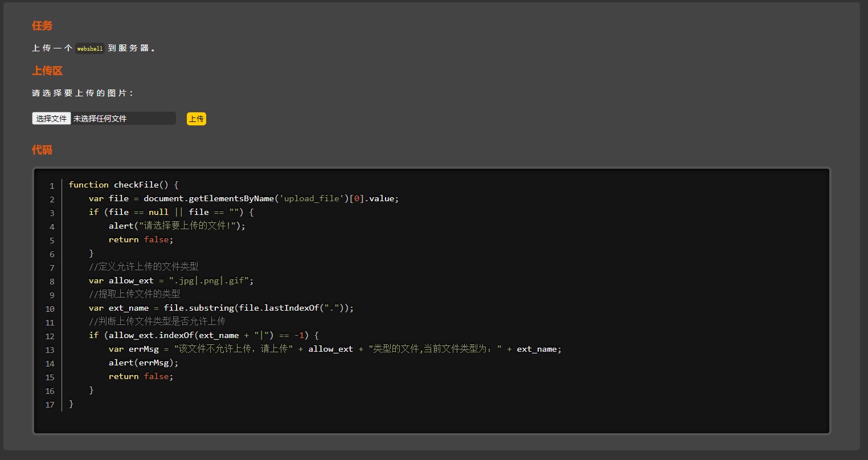Viewport: 868px width, 460px height.
Task: Click the 选择文件 choose file button
Action: [x=51, y=119]
